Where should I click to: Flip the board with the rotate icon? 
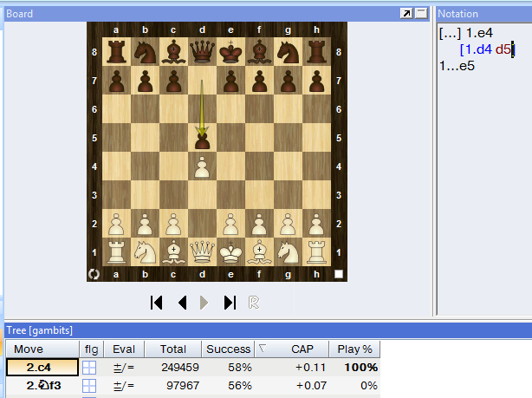coord(94,274)
